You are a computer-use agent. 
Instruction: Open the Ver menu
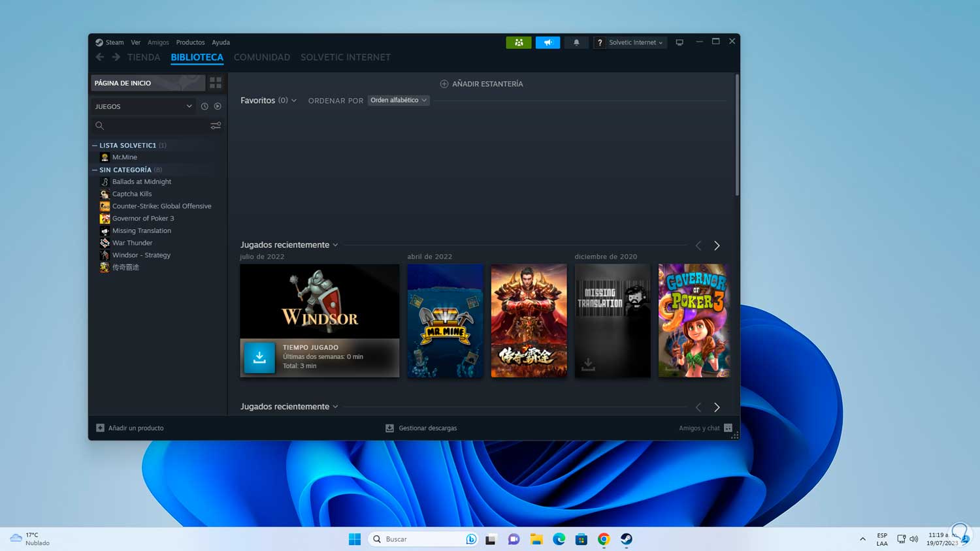click(x=135, y=42)
